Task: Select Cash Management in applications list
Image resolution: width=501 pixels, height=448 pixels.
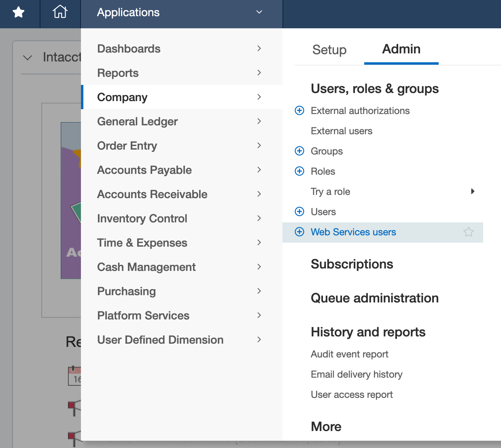Action: click(x=146, y=267)
